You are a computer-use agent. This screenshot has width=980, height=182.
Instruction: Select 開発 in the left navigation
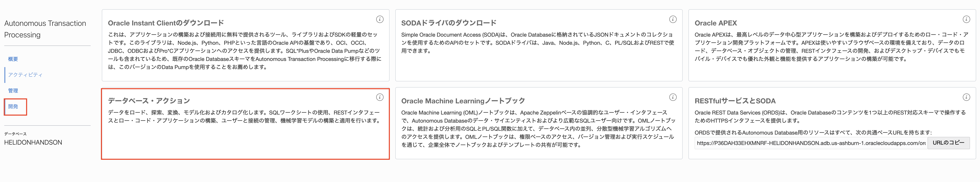click(x=13, y=107)
